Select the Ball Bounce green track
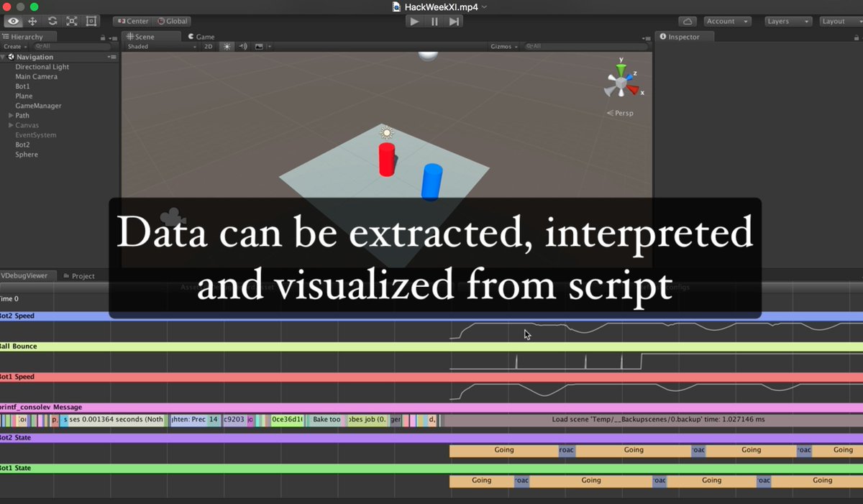863x504 pixels. [431, 347]
